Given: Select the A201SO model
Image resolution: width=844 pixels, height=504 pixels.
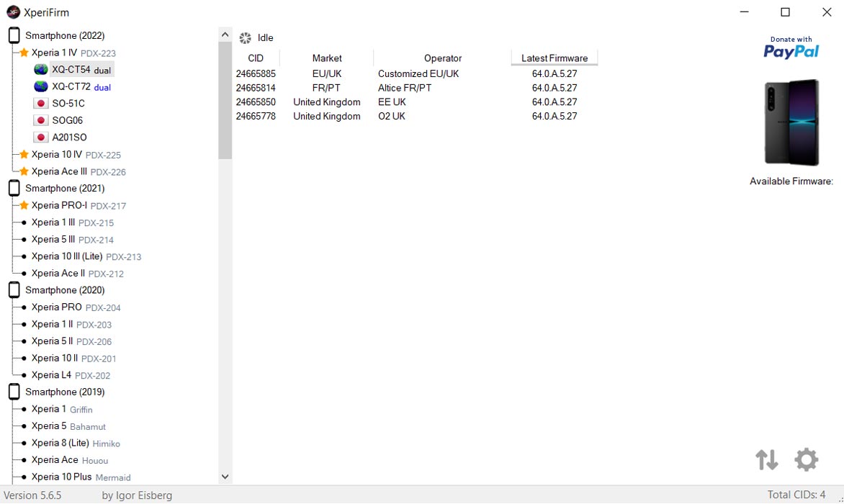Looking at the screenshot, I should [x=69, y=138].
